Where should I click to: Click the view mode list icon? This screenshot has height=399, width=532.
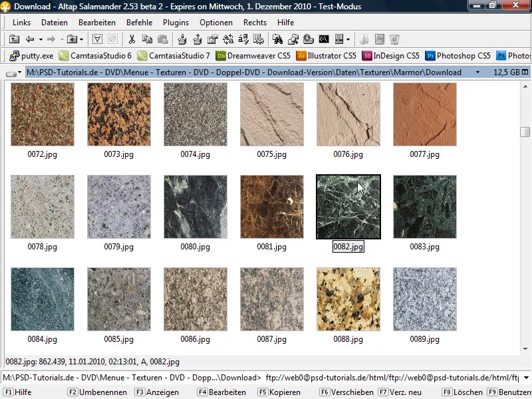(x=339, y=39)
